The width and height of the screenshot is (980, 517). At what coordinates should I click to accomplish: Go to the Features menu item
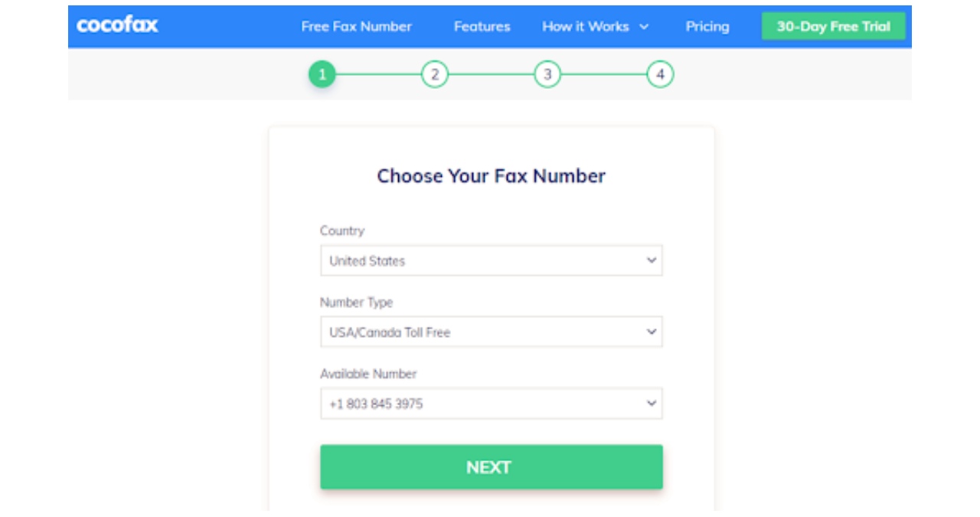[482, 27]
